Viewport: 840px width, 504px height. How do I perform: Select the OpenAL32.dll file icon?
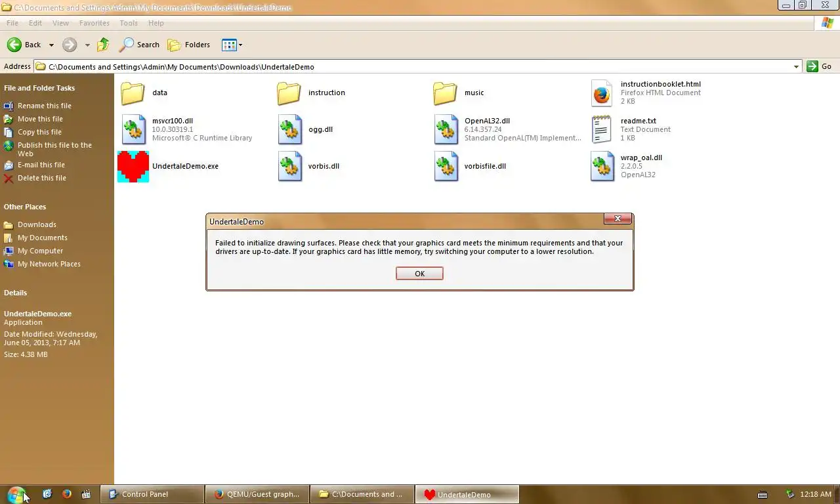[x=446, y=130]
